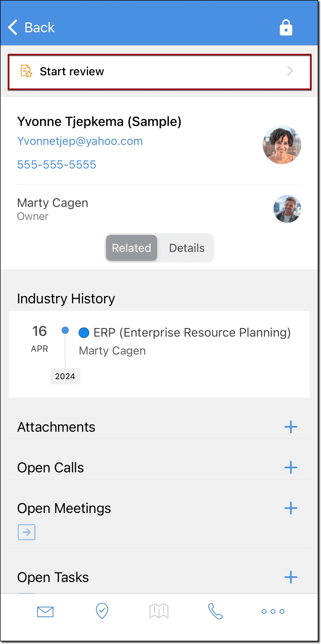
Task: Tap the email envelope icon
Action: pos(45,612)
